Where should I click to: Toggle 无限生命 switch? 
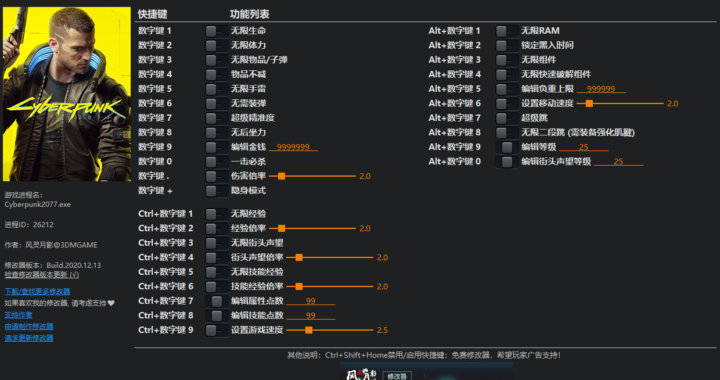[x=216, y=31]
